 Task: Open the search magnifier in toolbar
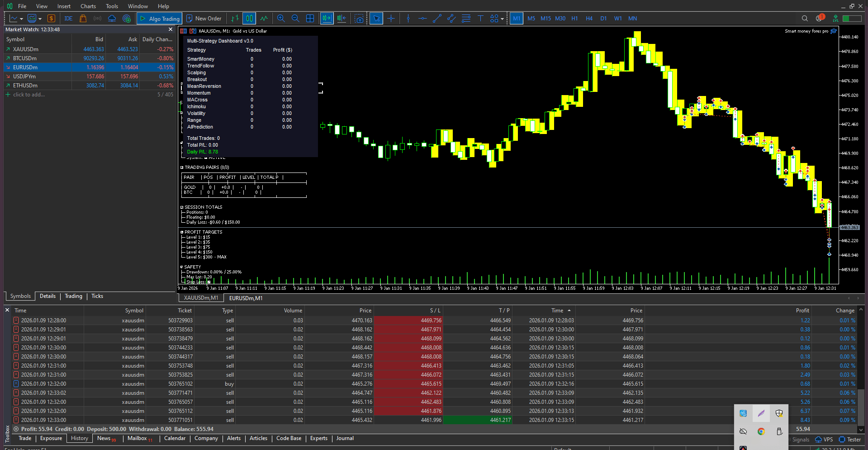805,19
